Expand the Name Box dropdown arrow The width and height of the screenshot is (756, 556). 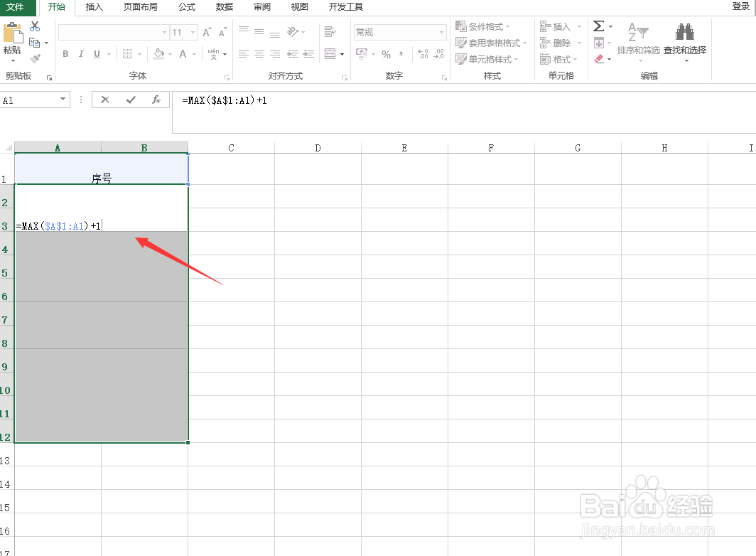pyautogui.click(x=63, y=100)
